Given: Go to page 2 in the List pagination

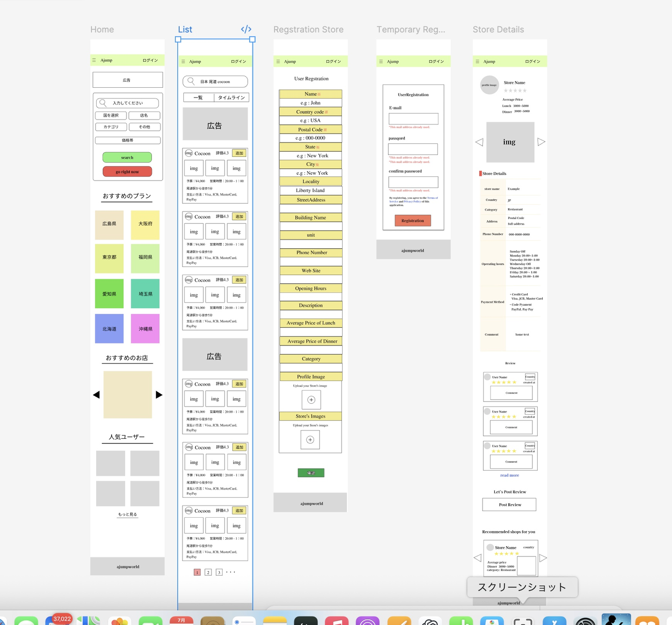Looking at the screenshot, I should [x=208, y=572].
